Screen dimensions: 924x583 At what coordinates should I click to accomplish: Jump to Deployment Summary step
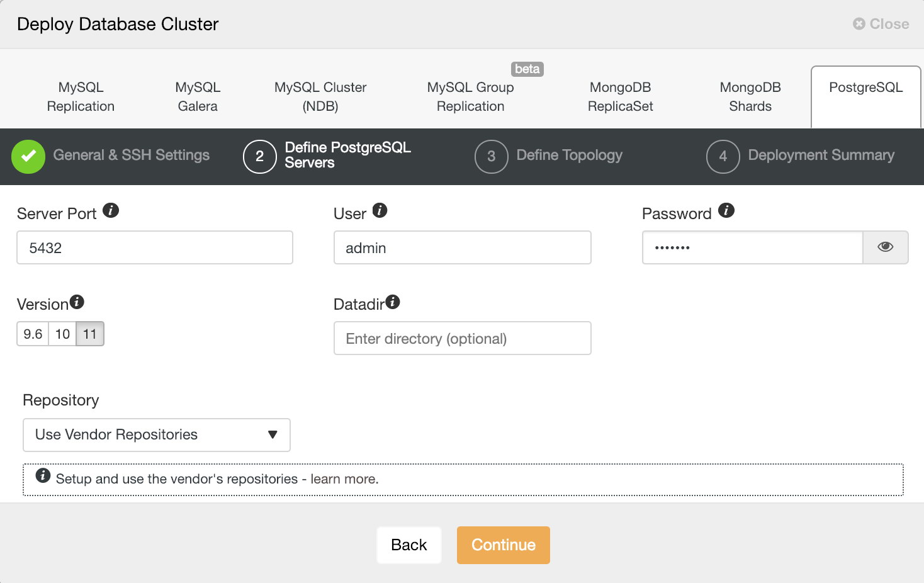[x=821, y=155]
